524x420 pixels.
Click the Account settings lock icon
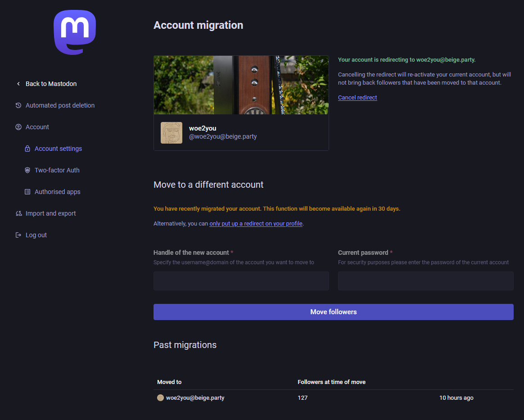tap(27, 149)
